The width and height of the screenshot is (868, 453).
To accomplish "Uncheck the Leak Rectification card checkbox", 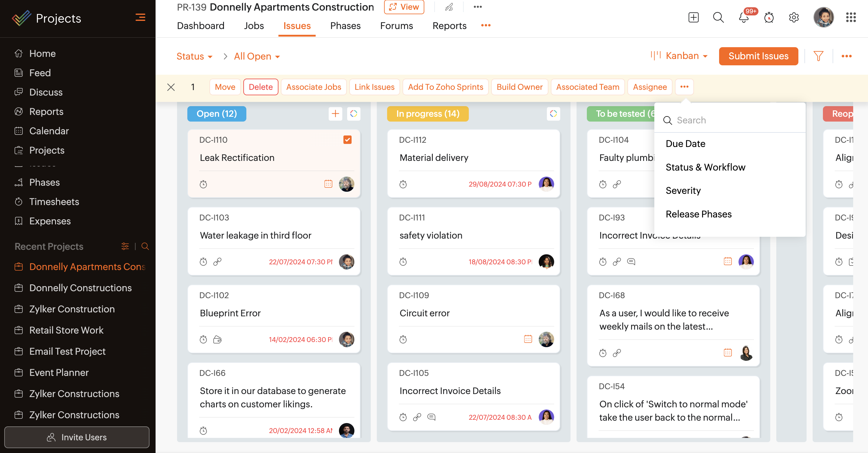I will 347,140.
